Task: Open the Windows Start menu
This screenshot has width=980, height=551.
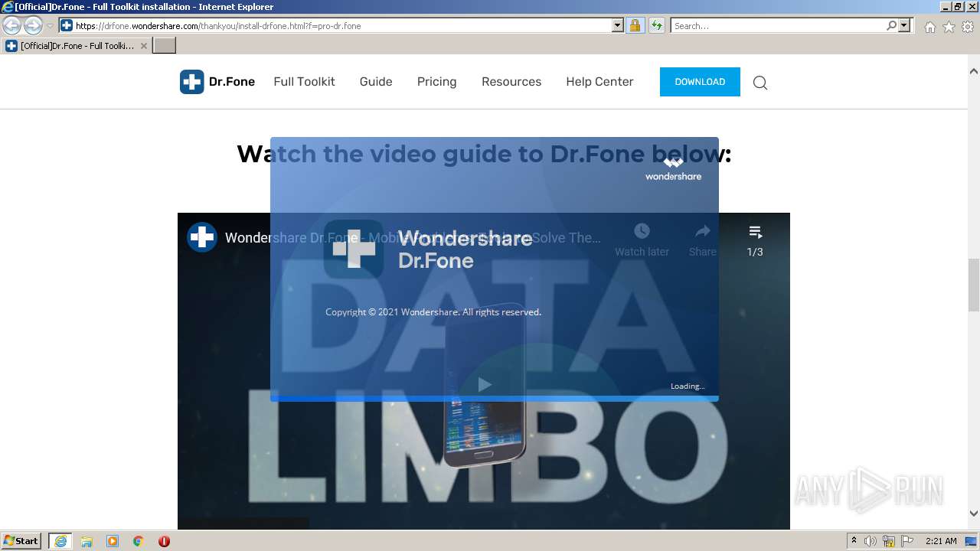Action: tap(21, 540)
